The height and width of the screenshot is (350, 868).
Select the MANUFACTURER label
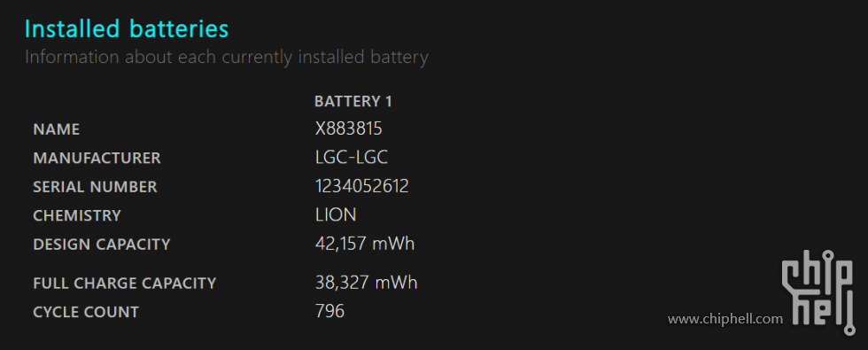[97, 159]
